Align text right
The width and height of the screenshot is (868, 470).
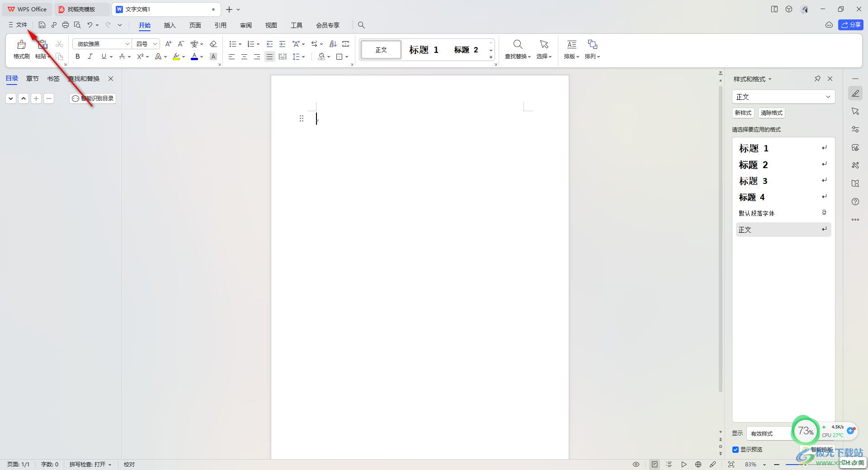[x=257, y=56]
